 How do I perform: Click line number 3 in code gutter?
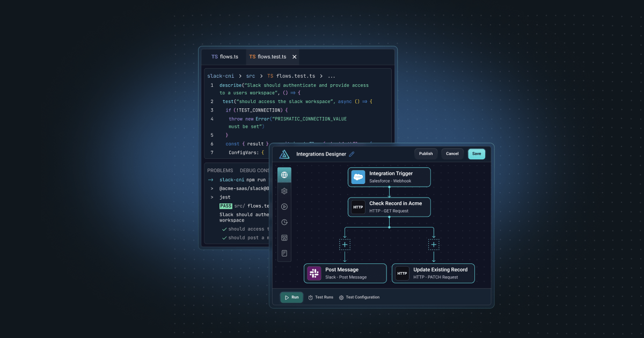(212, 110)
